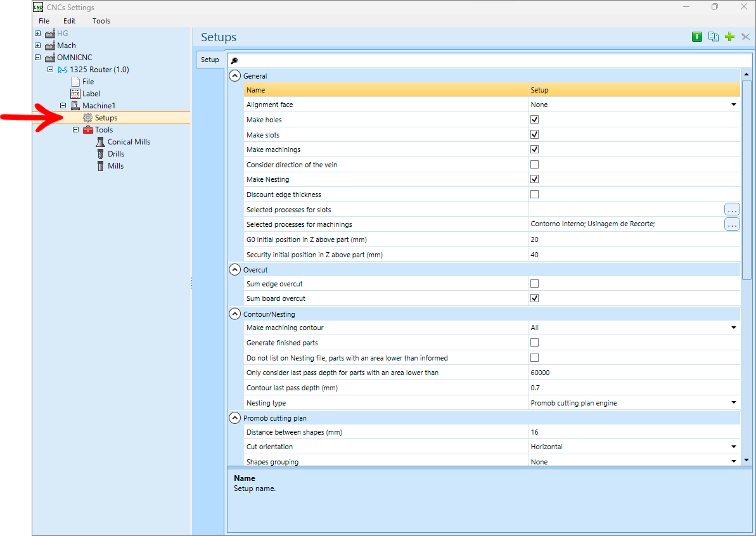This screenshot has width=756, height=536.
Task: Select Drills in the tools tree
Action: click(x=116, y=154)
